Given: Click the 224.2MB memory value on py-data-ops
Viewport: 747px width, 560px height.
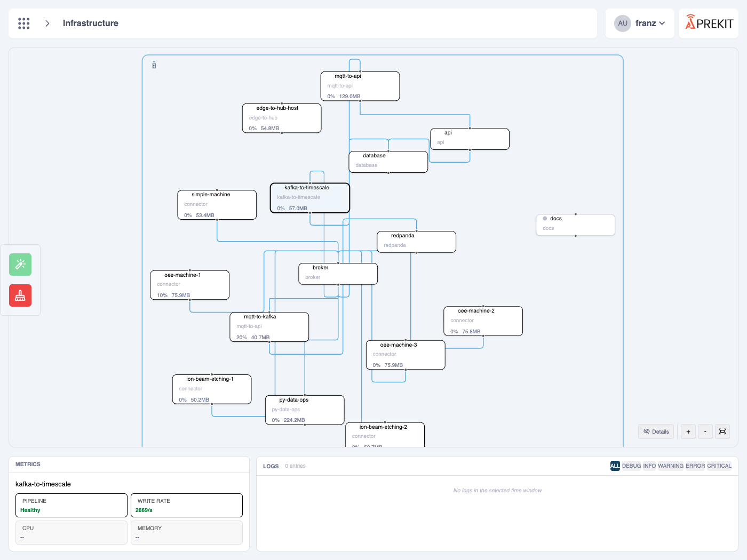Looking at the screenshot, I should tap(295, 420).
